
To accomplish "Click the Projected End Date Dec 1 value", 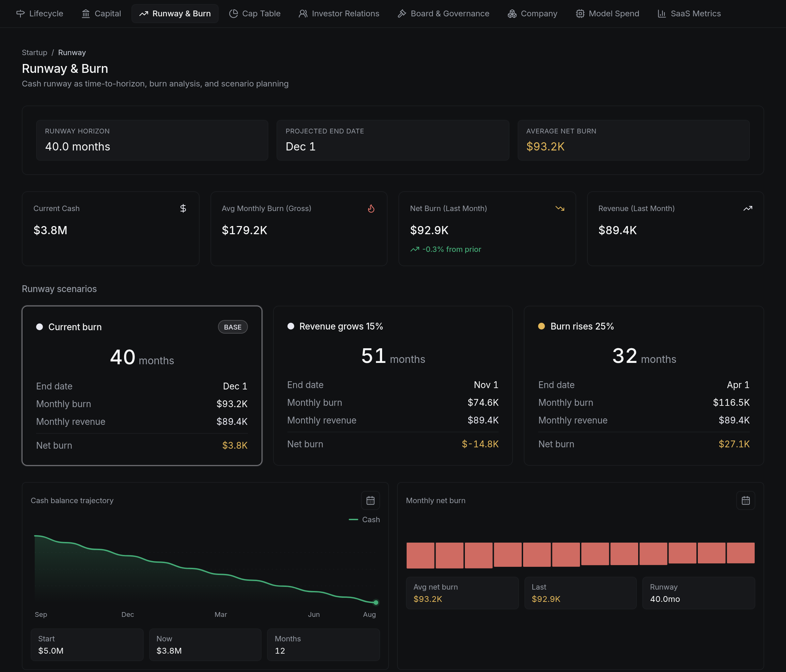I will click(x=300, y=147).
